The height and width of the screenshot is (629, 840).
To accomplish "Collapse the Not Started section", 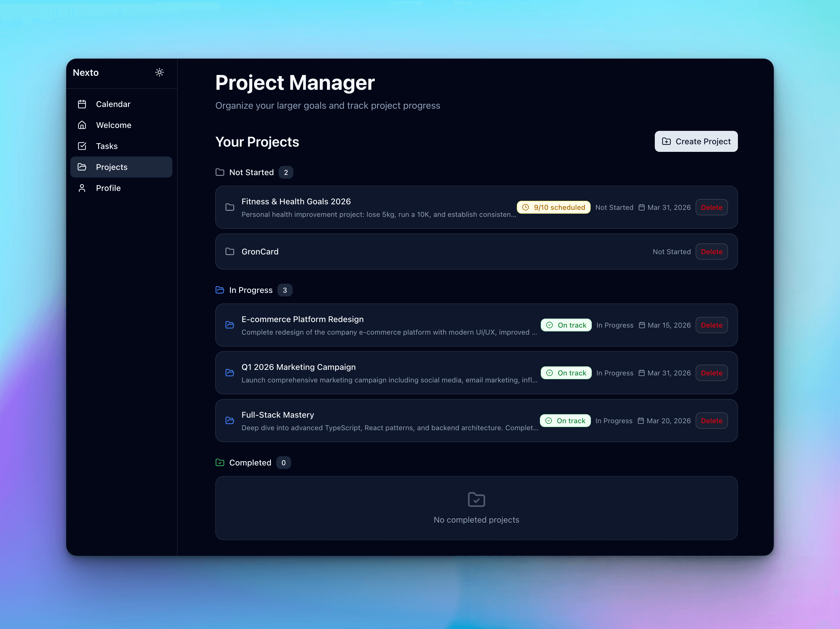I will point(251,172).
